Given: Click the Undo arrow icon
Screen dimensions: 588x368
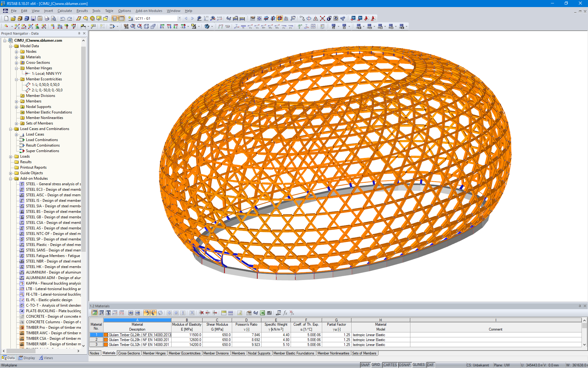Looking at the screenshot, I should (62, 18).
